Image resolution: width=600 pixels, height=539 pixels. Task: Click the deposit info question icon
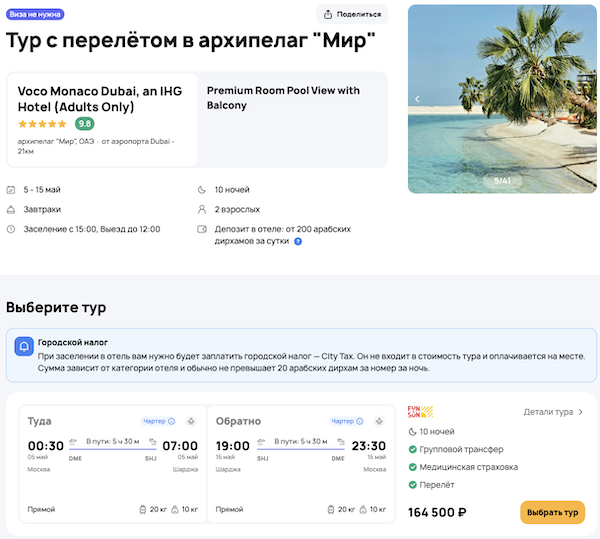(298, 241)
